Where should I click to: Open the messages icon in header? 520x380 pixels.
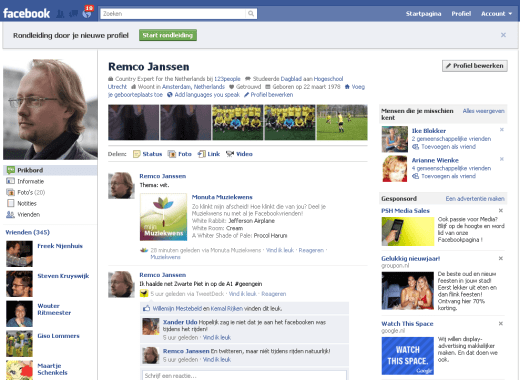click(73, 14)
